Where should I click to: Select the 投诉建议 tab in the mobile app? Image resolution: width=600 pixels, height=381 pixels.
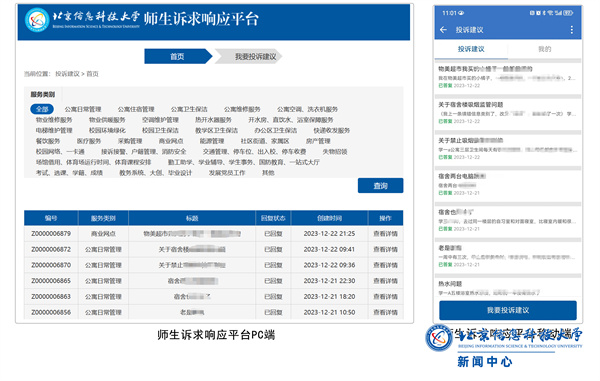point(471,49)
